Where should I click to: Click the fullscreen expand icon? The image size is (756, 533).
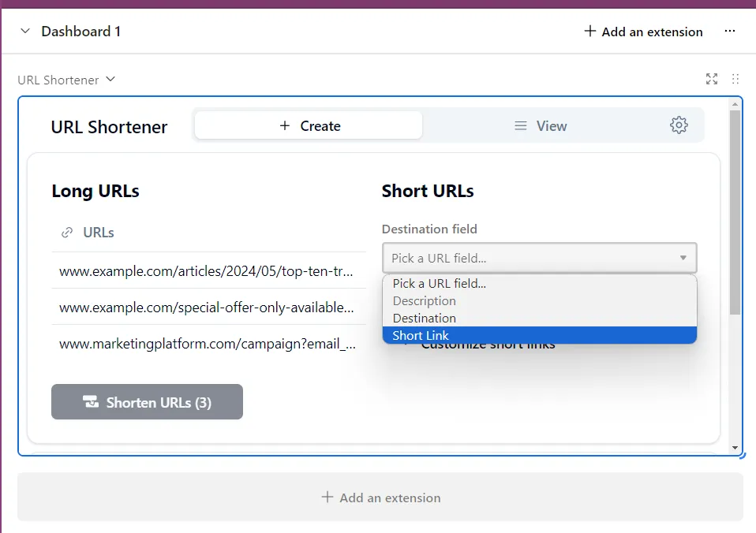(712, 79)
